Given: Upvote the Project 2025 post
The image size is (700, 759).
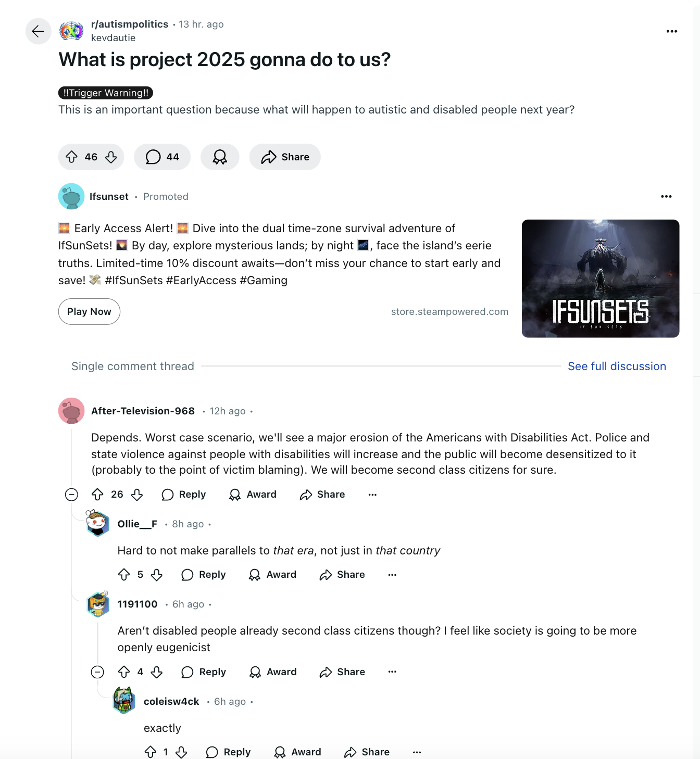Looking at the screenshot, I should tap(72, 157).
